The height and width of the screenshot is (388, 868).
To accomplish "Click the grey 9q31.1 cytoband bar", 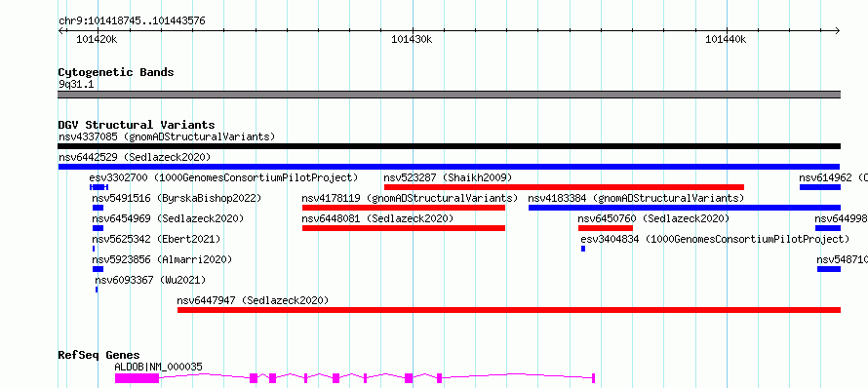I will (x=449, y=95).
